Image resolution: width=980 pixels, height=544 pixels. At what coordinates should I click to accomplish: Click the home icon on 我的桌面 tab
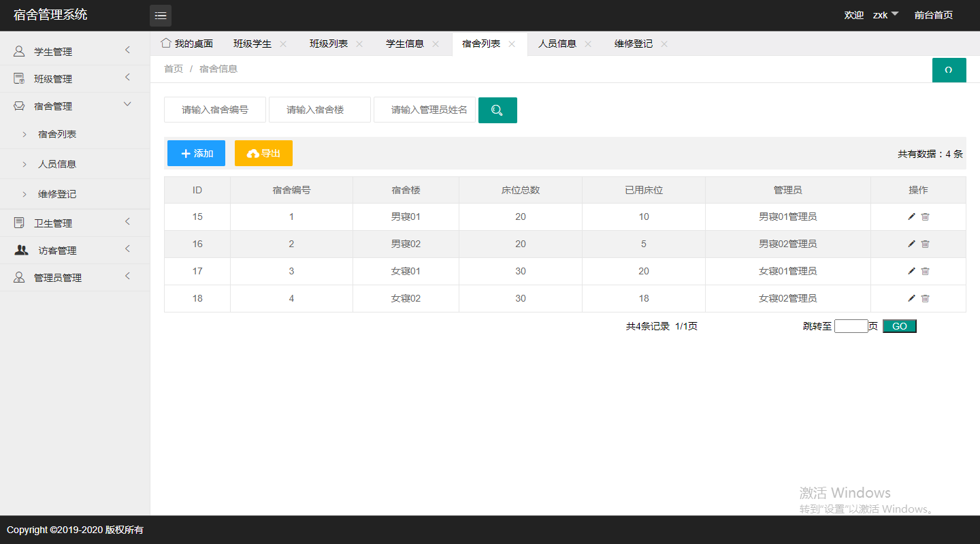[165, 42]
